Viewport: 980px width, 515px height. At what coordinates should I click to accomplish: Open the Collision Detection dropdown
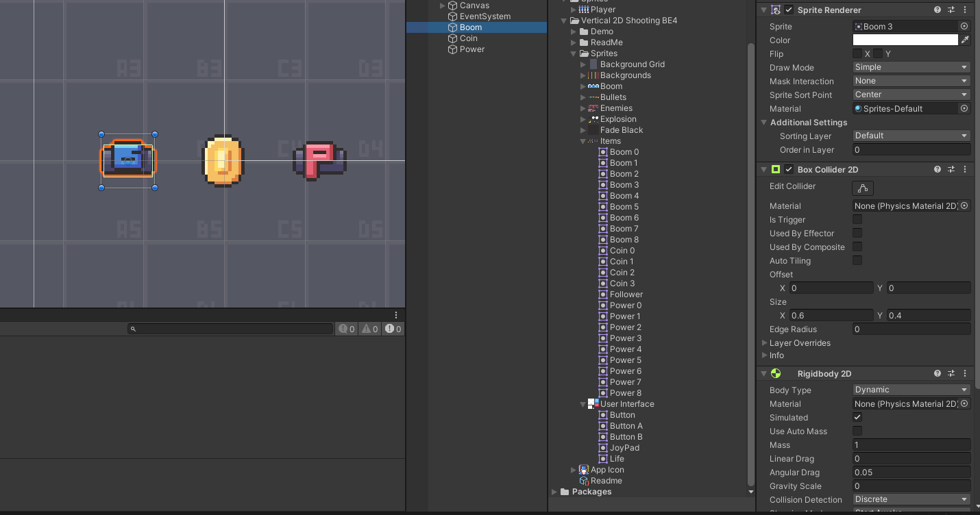(911, 499)
